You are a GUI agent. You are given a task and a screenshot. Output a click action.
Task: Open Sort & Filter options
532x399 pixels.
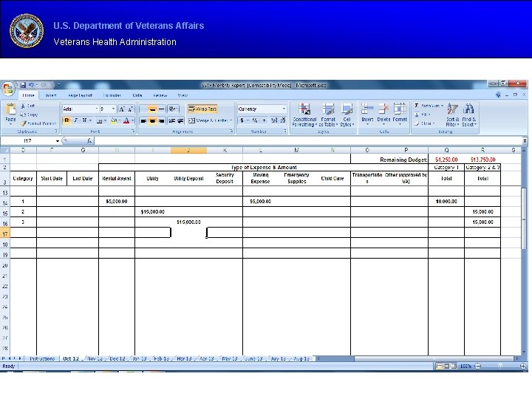[452, 115]
